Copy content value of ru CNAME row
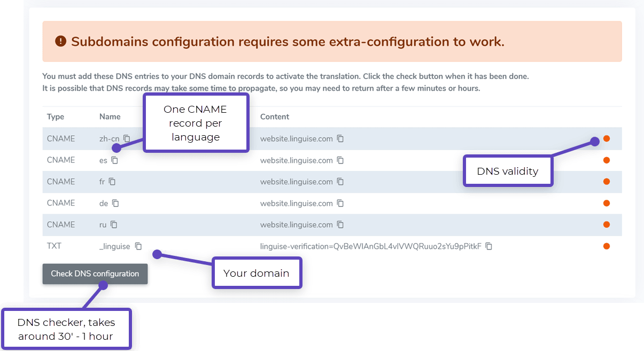 (340, 225)
